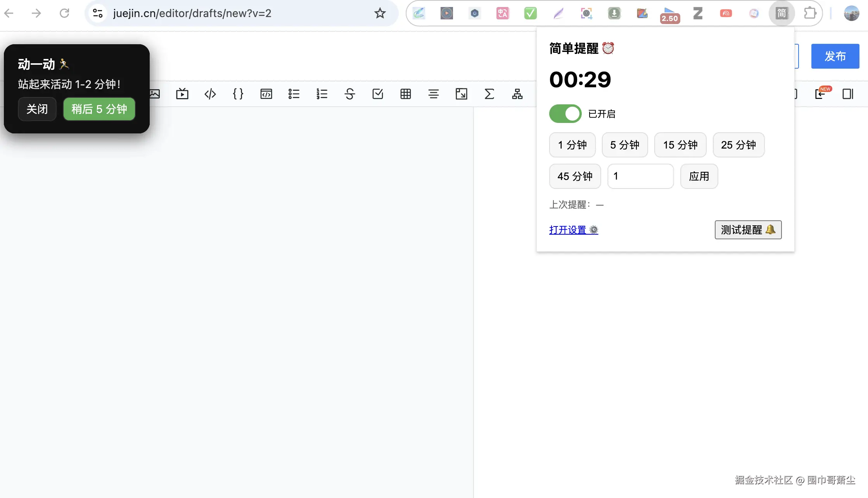Apply strikethrough formatting
Image resolution: width=868 pixels, height=498 pixels.
pos(350,94)
